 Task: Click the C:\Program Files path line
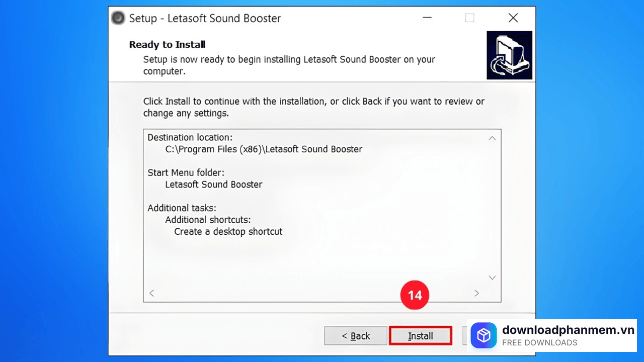pyautogui.click(x=264, y=149)
